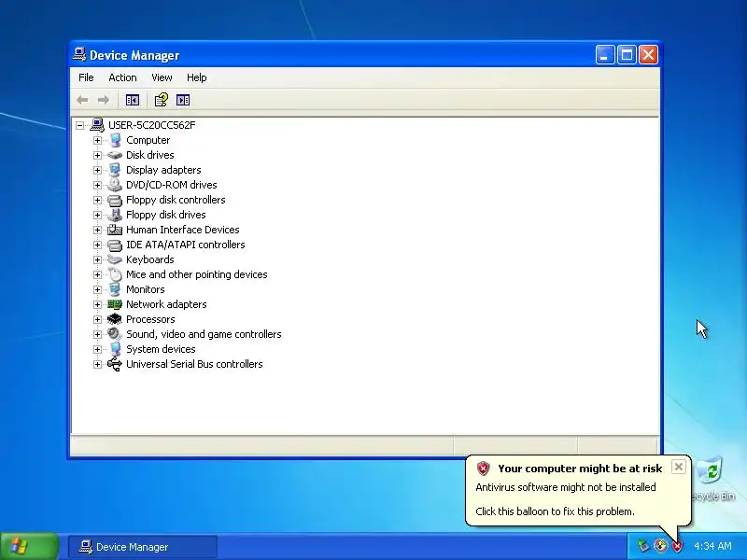
Task: Click the middle system tray icon
Action: (660, 546)
